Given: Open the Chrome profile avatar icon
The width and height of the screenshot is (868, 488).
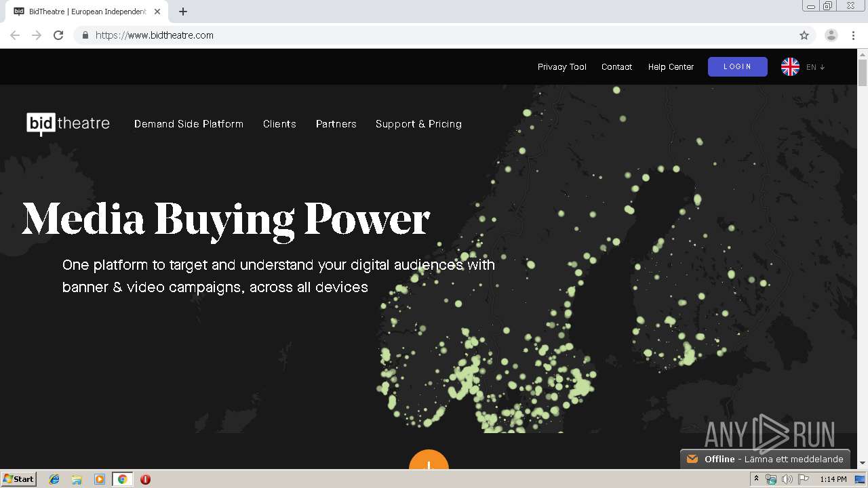Looking at the screenshot, I should pos(831,35).
